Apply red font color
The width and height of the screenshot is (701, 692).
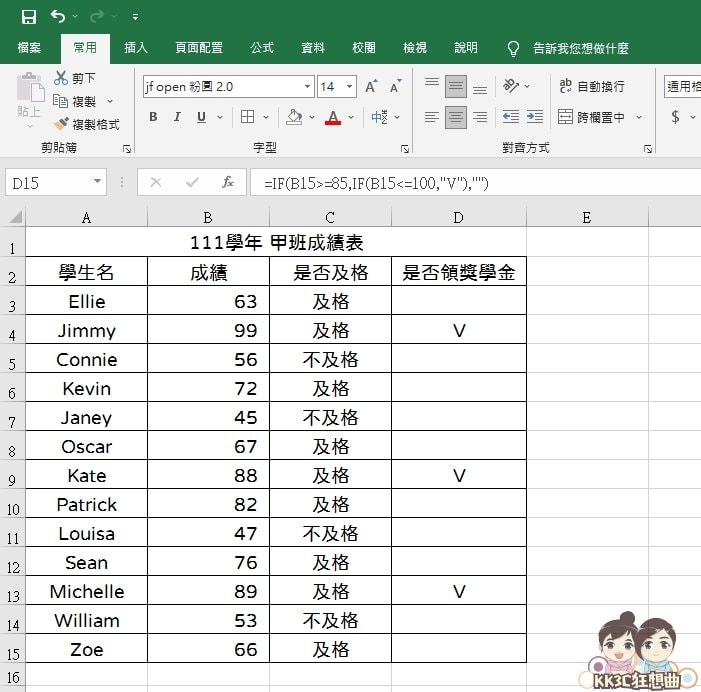(x=333, y=117)
